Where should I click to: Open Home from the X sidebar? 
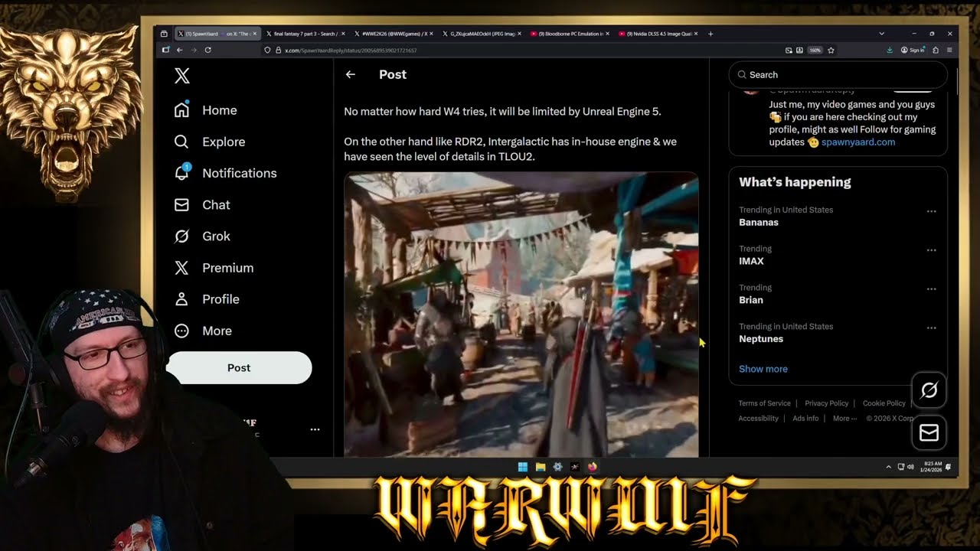tap(205, 110)
